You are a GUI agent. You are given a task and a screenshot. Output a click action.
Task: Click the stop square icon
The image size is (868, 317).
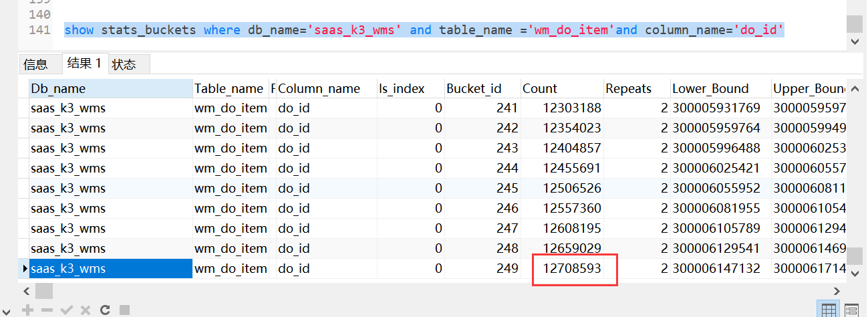pos(124,310)
